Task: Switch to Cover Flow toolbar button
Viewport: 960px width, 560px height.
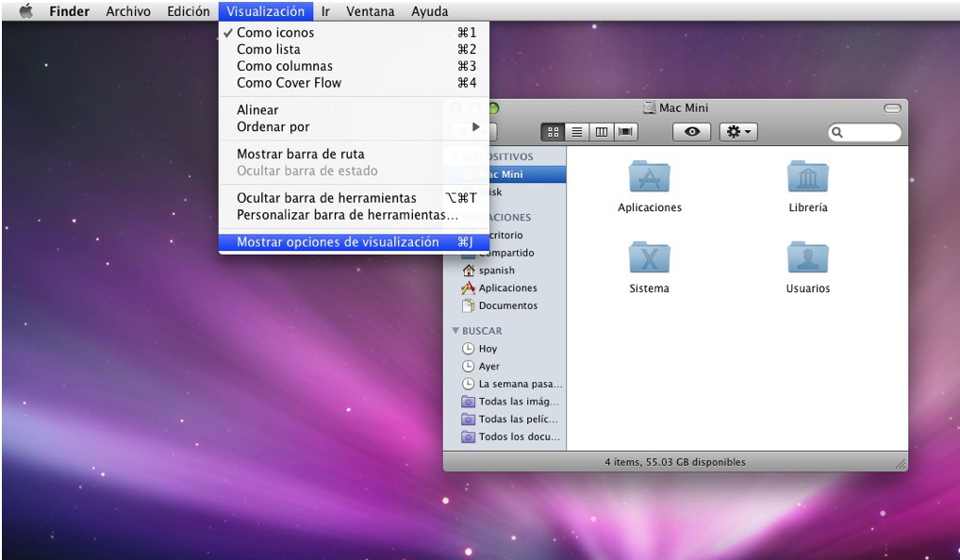Action: (x=625, y=132)
